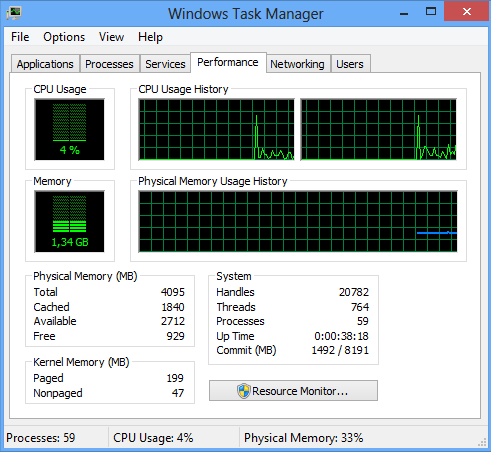Screen dimensions: 491x452
Task: Open the File menu
Action: click(x=20, y=37)
